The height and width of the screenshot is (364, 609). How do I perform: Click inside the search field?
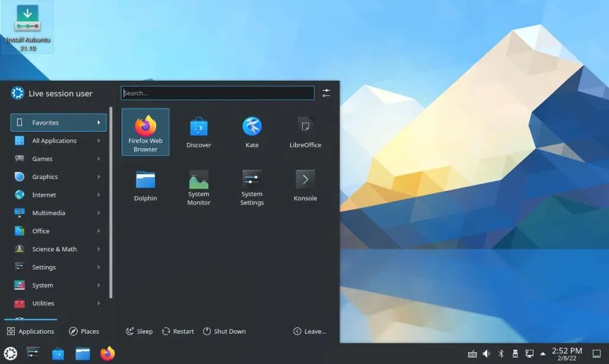pos(218,92)
